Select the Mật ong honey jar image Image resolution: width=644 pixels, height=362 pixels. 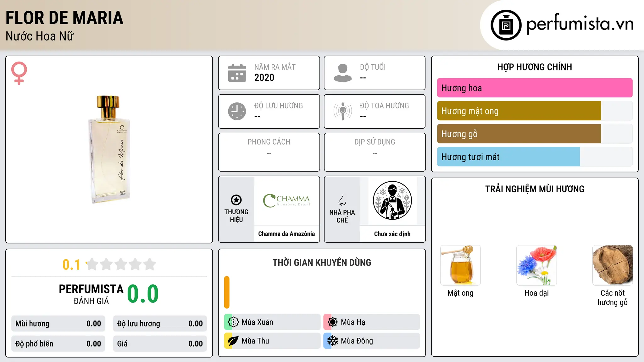[460, 265]
